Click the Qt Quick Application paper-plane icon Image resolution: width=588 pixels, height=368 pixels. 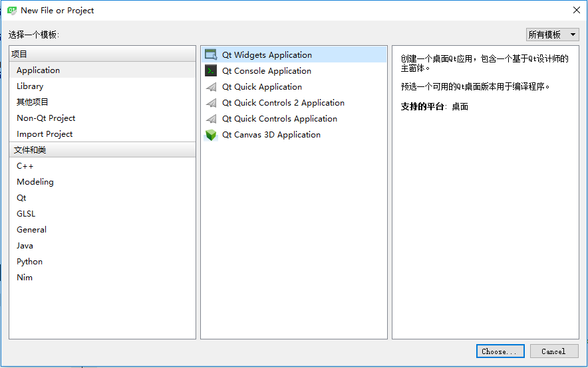[211, 87]
